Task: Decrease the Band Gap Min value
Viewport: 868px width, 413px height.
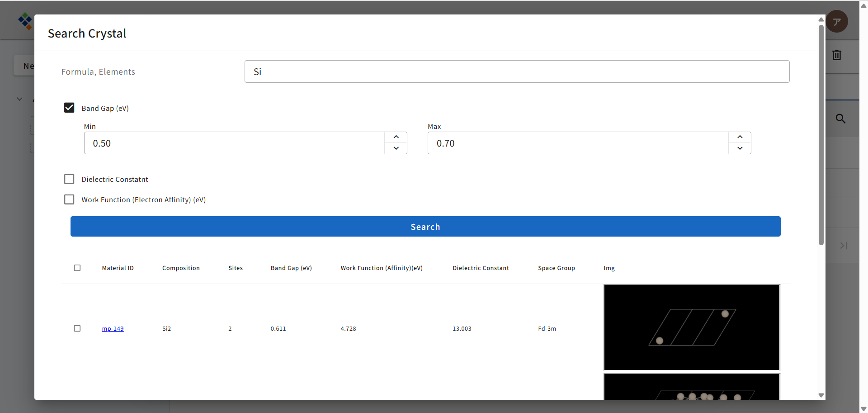Action: click(x=396, y=148)
